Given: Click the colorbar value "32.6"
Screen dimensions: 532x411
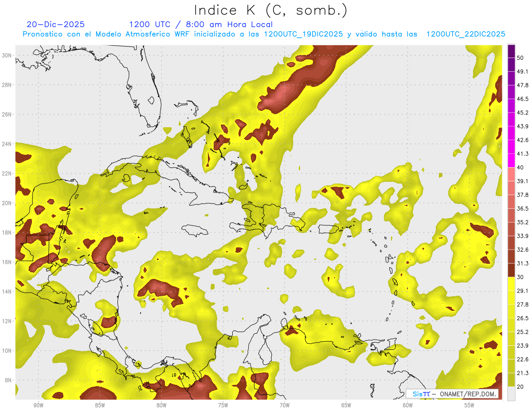Looking at the screenshot, I should click(523, 250).
